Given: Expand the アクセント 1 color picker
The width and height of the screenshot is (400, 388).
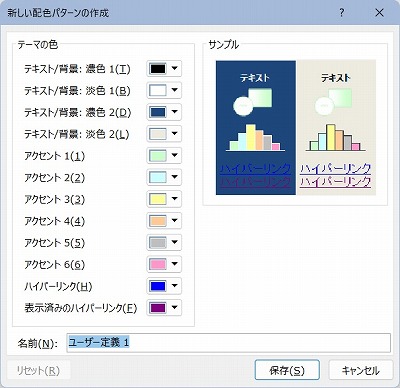Looking at the screenshot, I should (164, 155).
